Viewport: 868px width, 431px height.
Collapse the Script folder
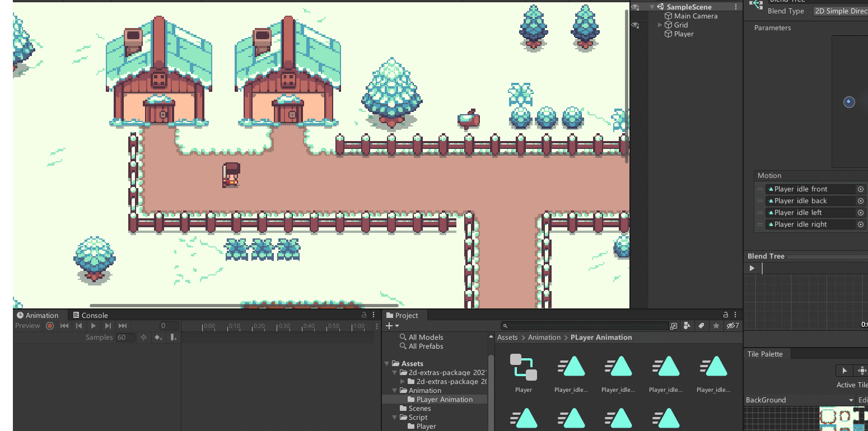point(395,418)
